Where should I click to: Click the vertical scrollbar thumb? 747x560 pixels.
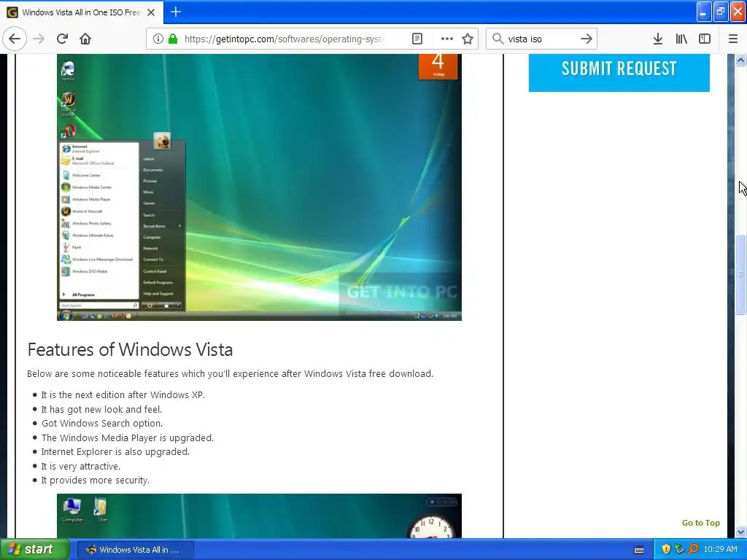pos(740,275)
